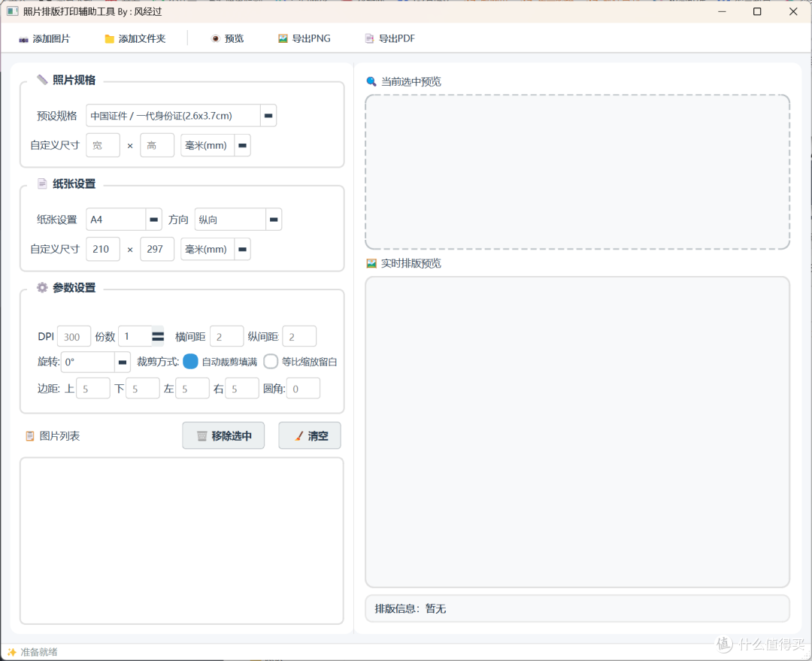This screenshot has height=661, width=812.
Task: Click the top margin 上 field
Action: pos(93,389)
